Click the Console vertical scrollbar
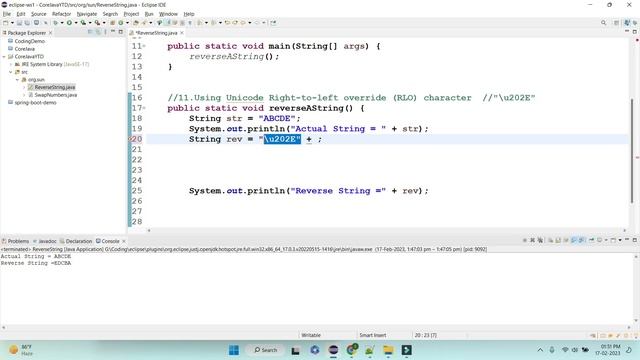 click(x=636, y=289)
